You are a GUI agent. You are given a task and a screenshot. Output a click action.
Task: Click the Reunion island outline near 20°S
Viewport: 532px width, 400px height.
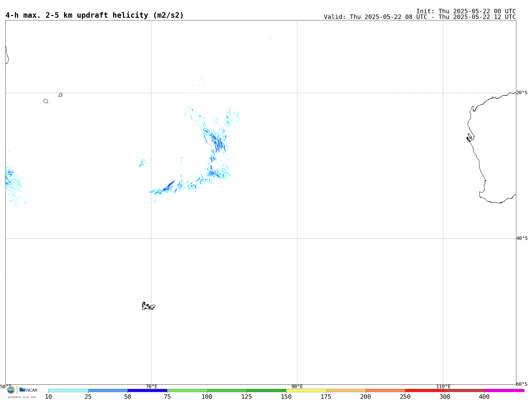click(x=46, y=101)
